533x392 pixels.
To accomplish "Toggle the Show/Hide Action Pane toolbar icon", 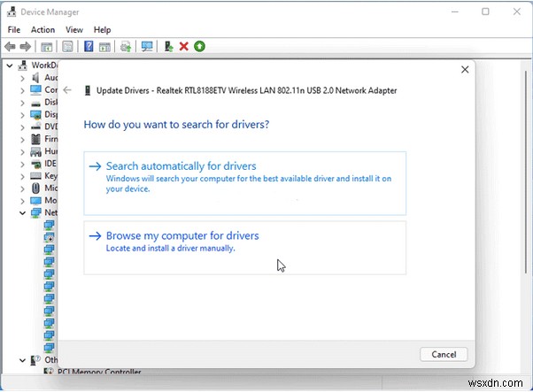I will point(104,47).
